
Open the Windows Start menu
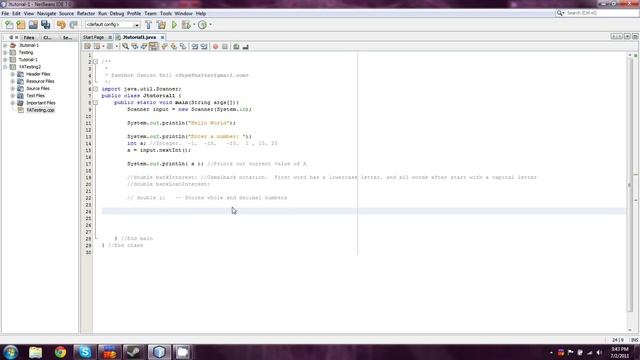click(x=11, y=352)
